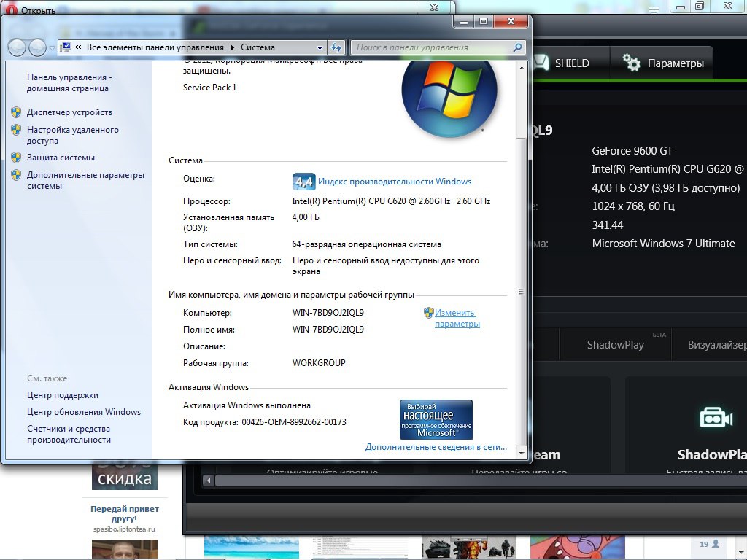Click shield icon beside Изменить параметры
The width and height of the screenshot is (747, 560).
pos(428,313)
